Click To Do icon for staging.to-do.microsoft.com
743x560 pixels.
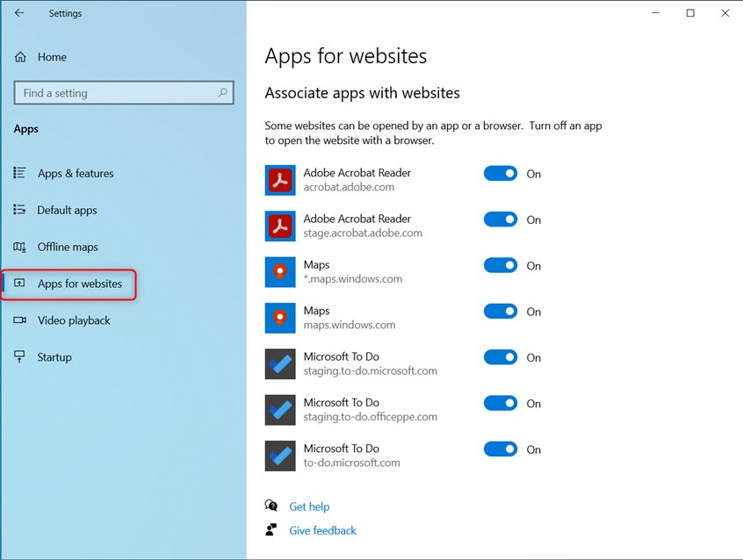click(x=280, y=364)
